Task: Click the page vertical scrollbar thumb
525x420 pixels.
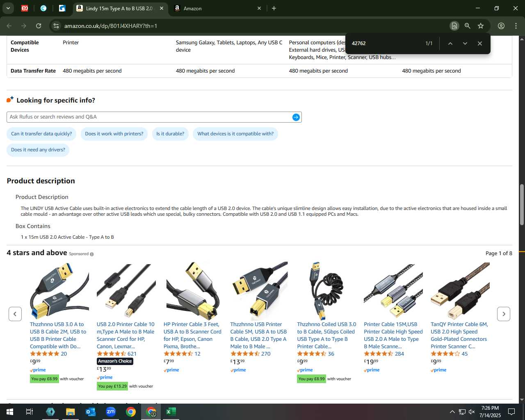Action: coord(522,204)
